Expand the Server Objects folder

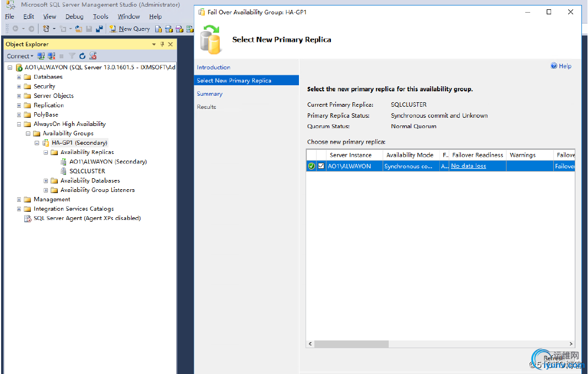tap(19, 96)
